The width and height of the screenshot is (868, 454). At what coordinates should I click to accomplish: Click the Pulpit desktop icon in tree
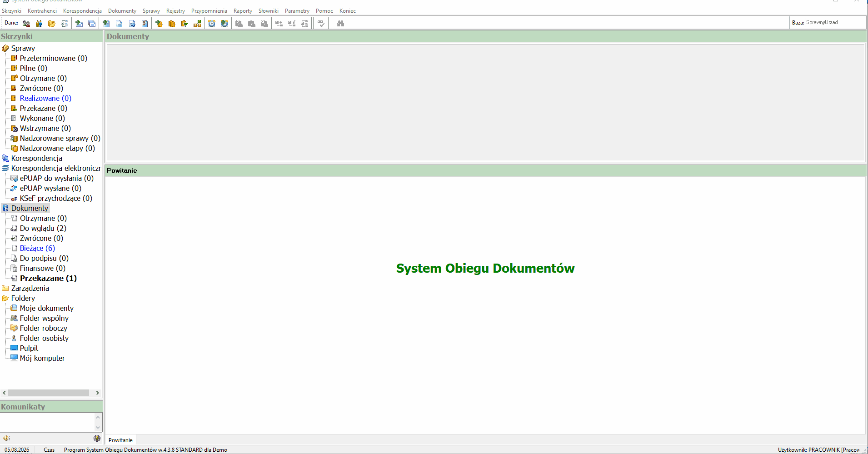coord(14,348)
